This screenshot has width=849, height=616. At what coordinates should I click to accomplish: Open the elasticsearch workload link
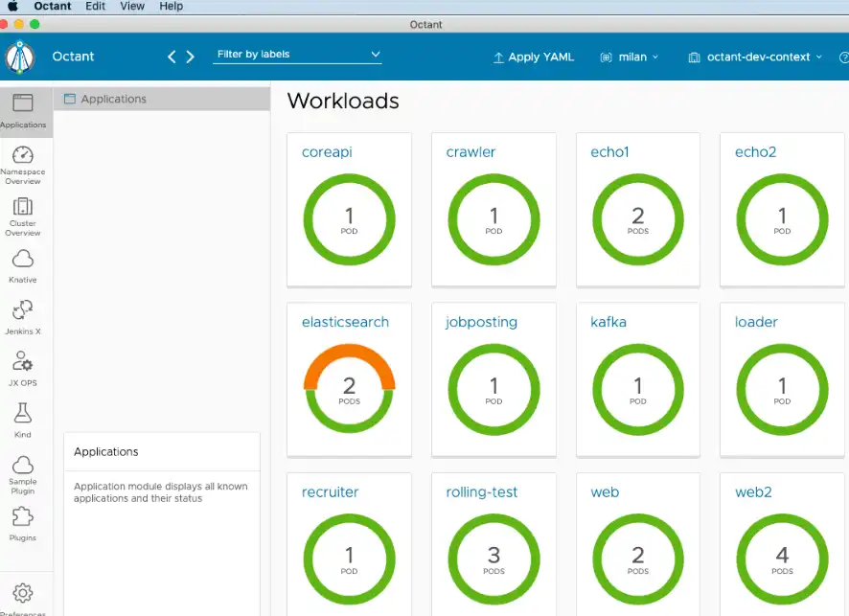point(346,322)
